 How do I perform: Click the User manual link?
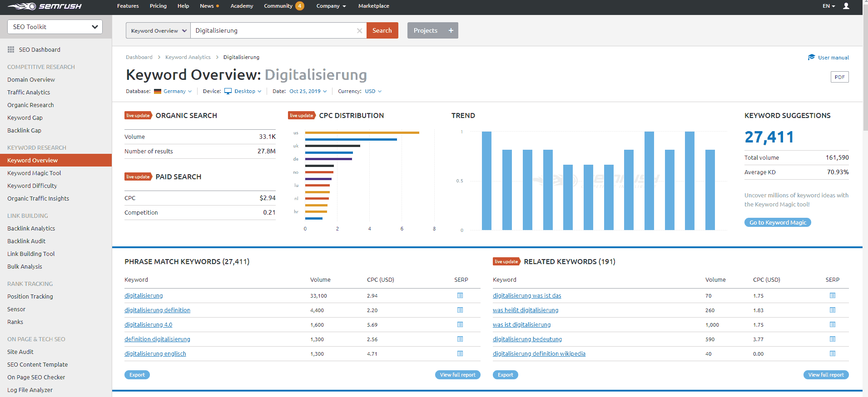833,58
